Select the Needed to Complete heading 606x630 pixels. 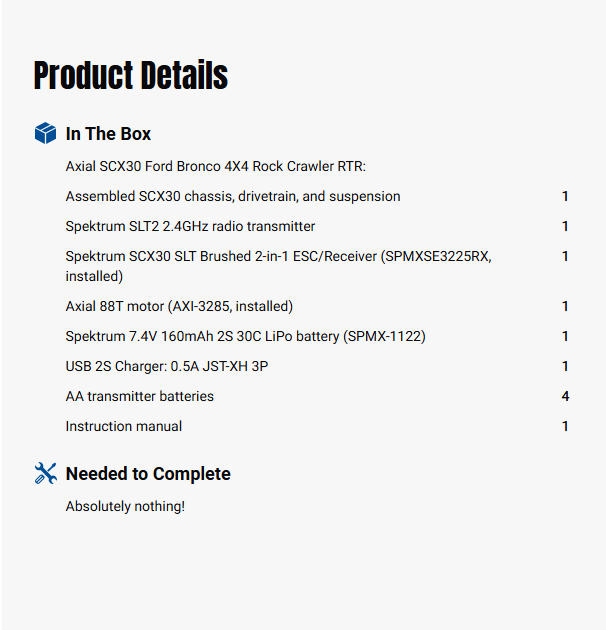coord(148,474)
